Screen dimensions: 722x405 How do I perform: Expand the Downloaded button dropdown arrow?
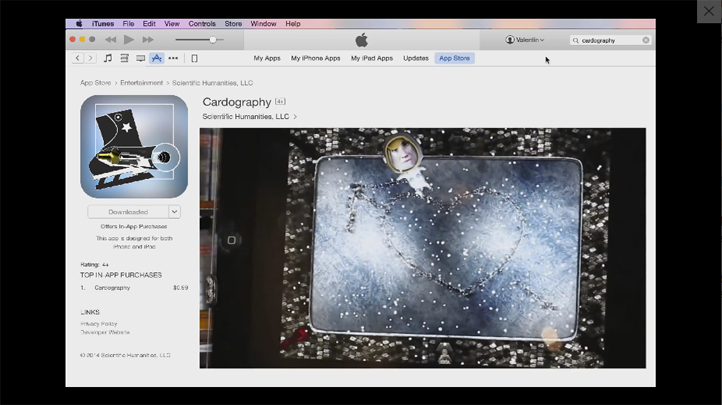(x=174, y=212)
